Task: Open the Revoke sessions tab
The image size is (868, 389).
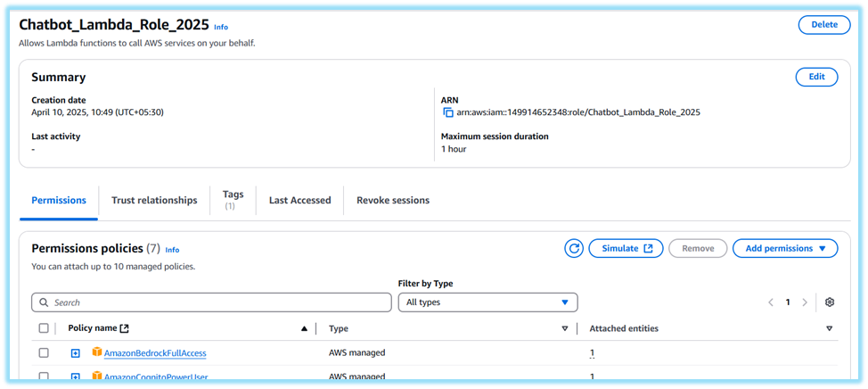Action: tap(393, 200)
